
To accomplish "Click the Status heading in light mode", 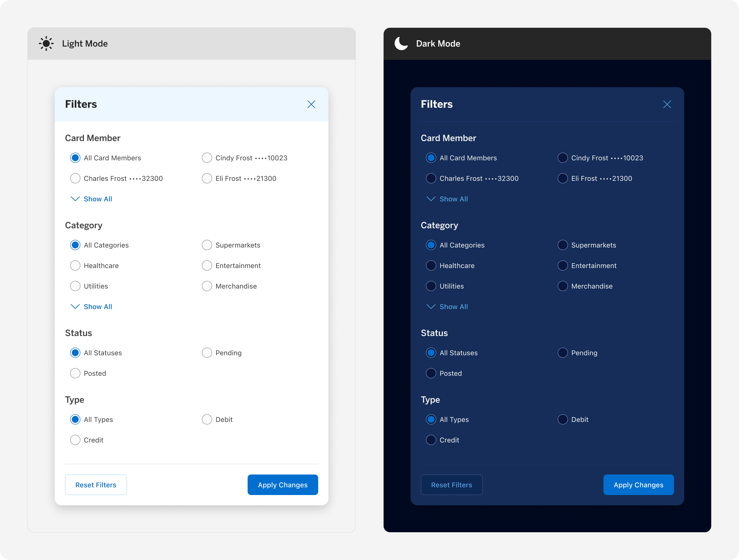I will (x=78, y=333).
